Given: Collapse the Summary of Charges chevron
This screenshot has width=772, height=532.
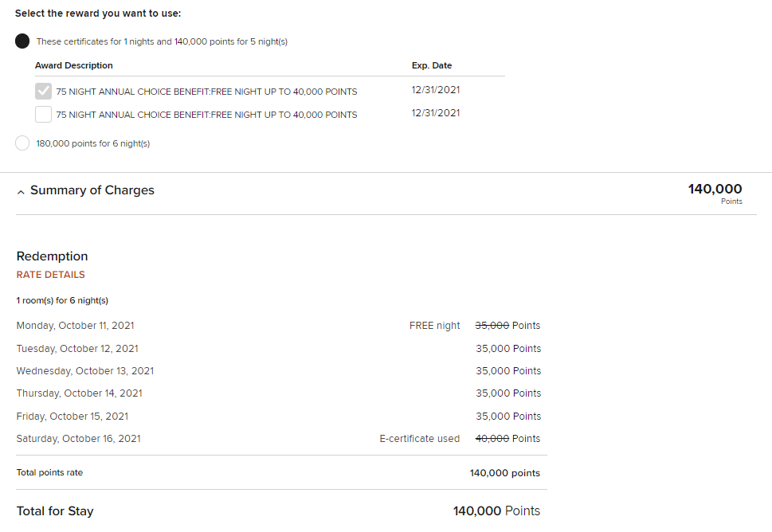Looking at the screenshot, I should [20, 192].
